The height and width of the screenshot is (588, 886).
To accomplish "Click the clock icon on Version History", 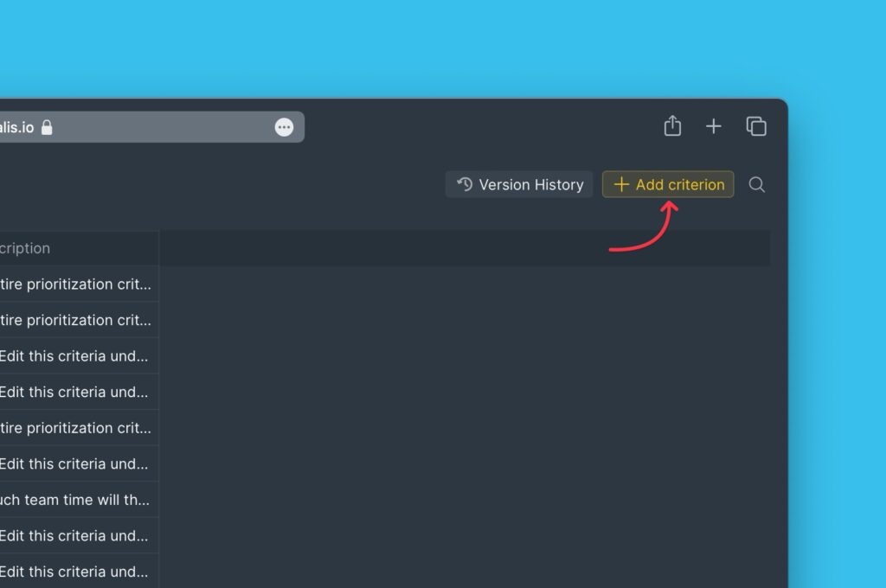I will pos(465,184).
